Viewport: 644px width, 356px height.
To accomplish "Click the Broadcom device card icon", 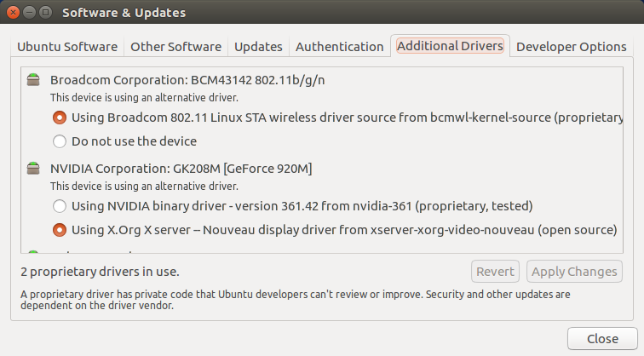I will [x=33, y=80].
